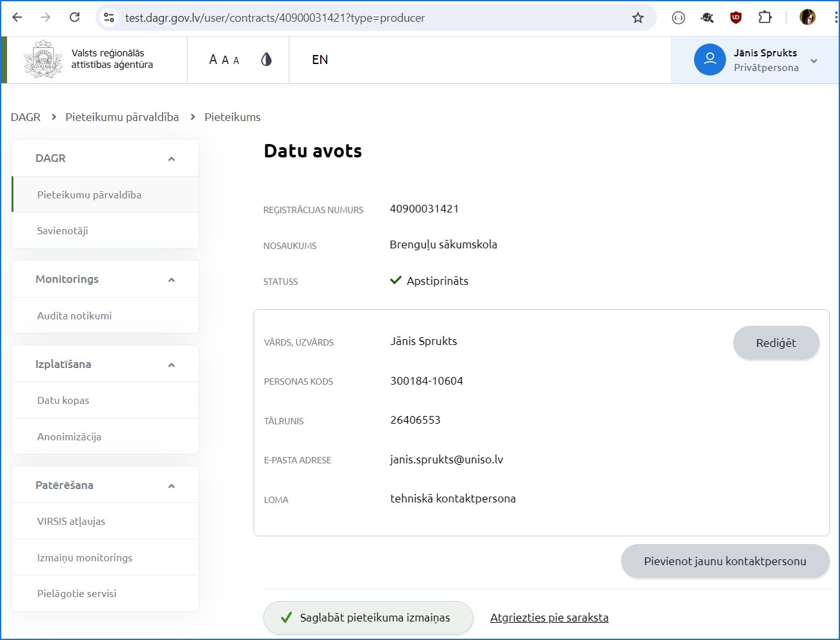Open the Jānis Sprukts user dropdown arrow

[814, 61]
